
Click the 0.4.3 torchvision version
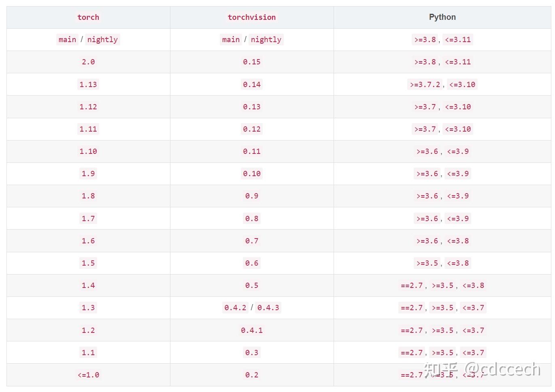tap(268, 308)
